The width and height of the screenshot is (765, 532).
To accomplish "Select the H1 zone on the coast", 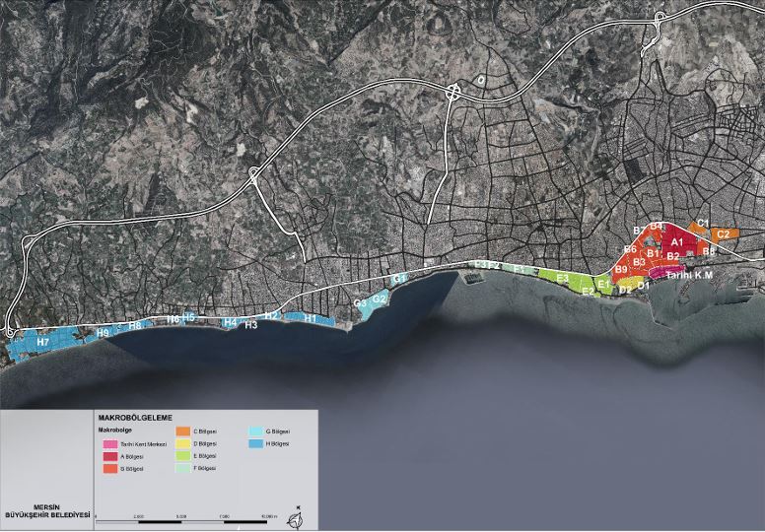I will pyautogui.click(x=311, y=319).
